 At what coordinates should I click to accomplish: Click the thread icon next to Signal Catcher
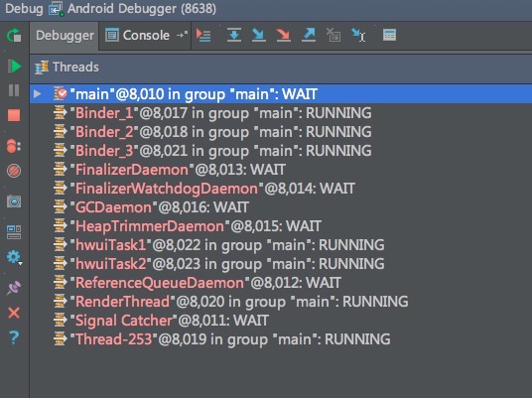pos(61,321)
